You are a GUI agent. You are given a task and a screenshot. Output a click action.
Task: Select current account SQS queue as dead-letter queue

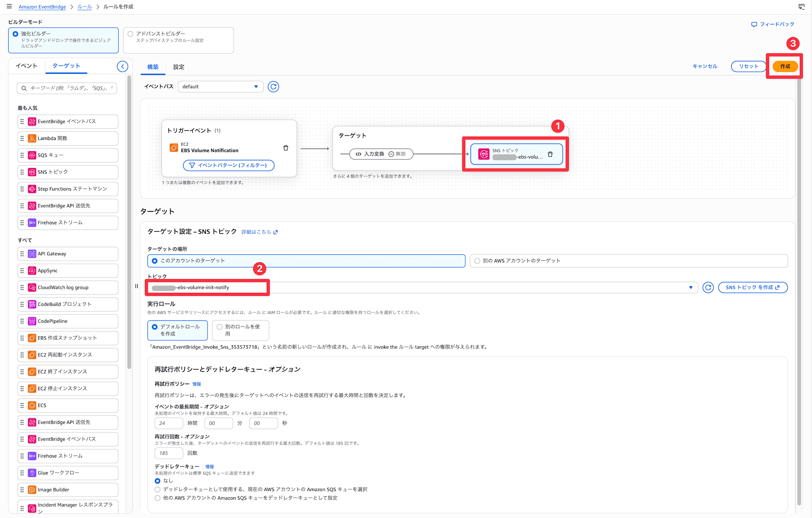158,490
